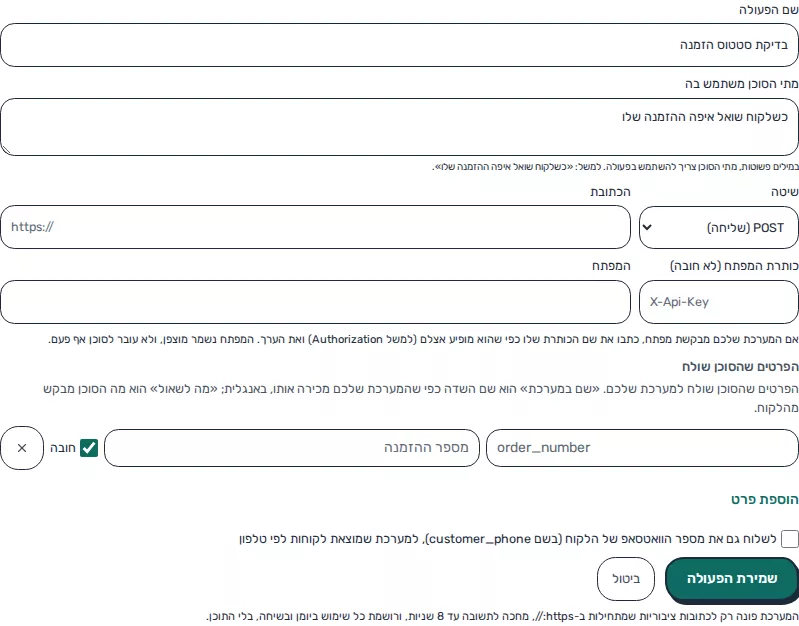Open the method dropdown showing POST (שליחה)

click(718, 227)
